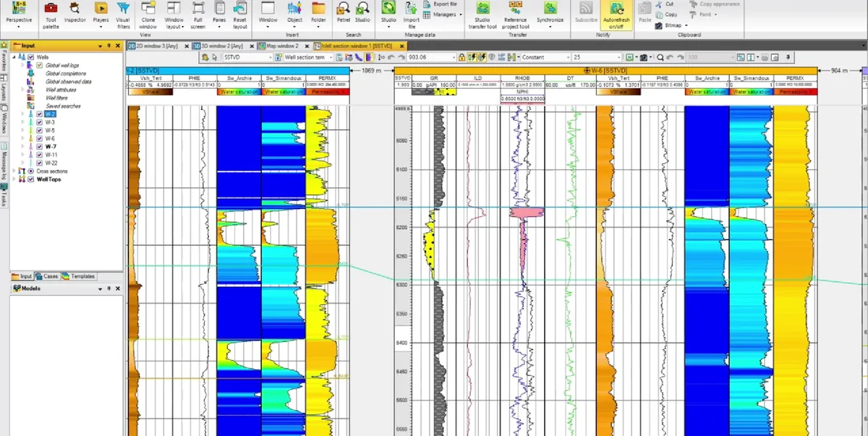Open the Panes menu

click(x=219, y=14)
